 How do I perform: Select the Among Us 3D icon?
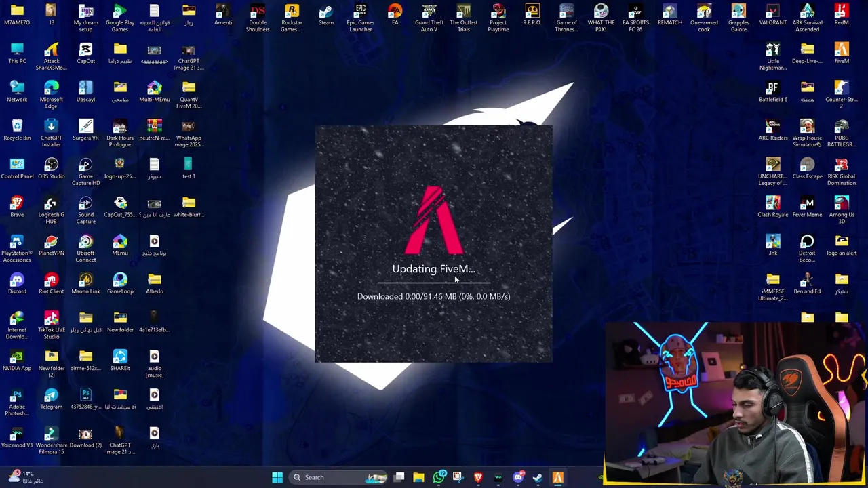coord(842,210)
